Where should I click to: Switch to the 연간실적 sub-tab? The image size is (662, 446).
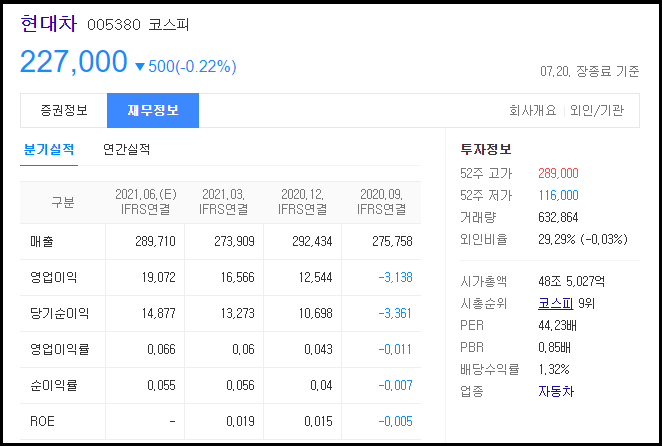point(127,150)
